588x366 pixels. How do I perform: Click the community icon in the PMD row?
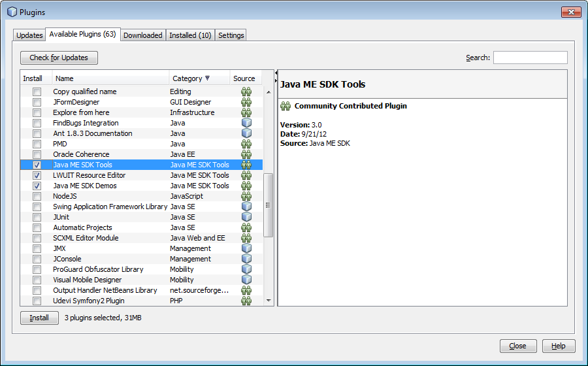[x=246, y=144]
